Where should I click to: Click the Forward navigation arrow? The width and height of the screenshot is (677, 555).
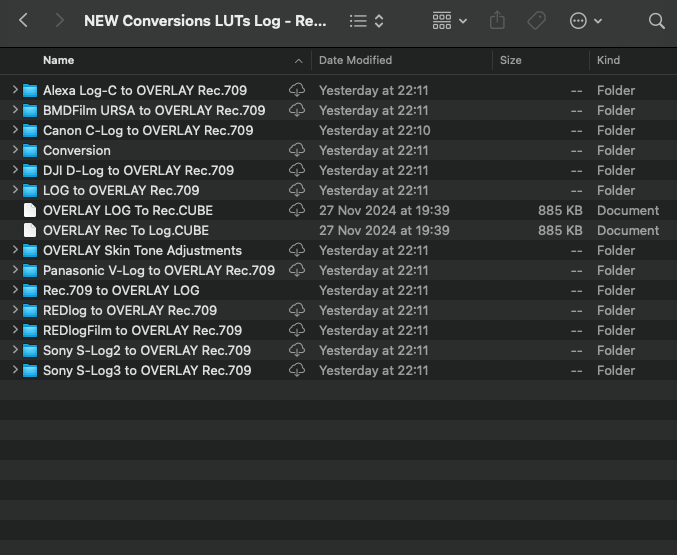tap(59, 20)
